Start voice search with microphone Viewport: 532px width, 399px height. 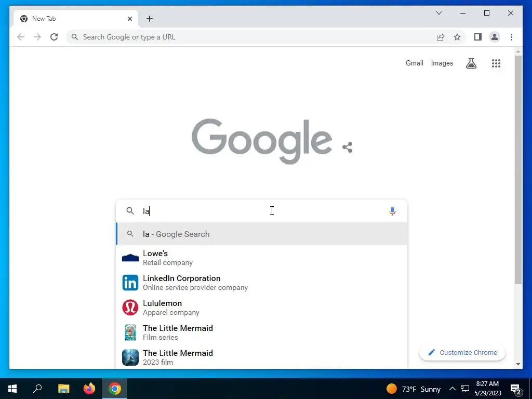pyautogui.click(x=392, y=211)
